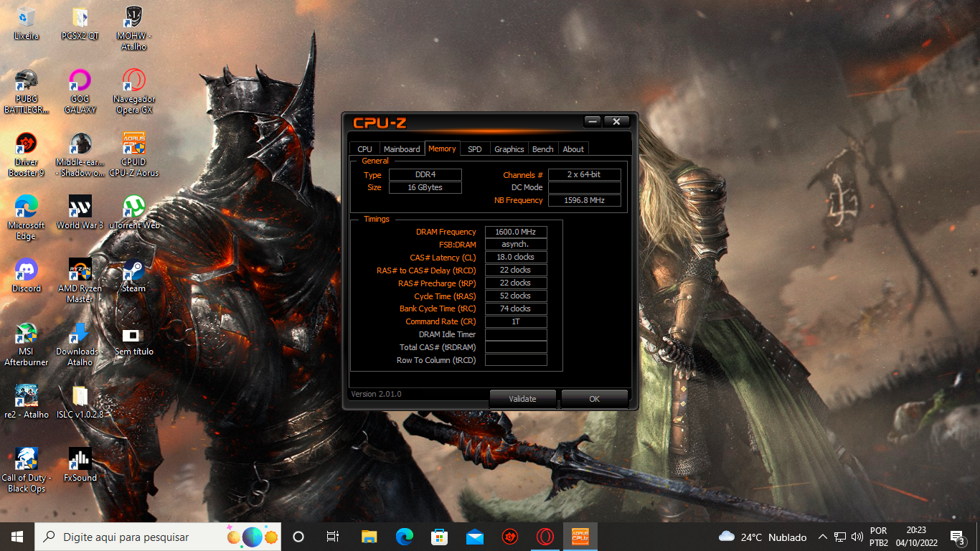Open the Lixeira recycle bin desktop icon
The image size is (980, 551).
click(27, 24)
